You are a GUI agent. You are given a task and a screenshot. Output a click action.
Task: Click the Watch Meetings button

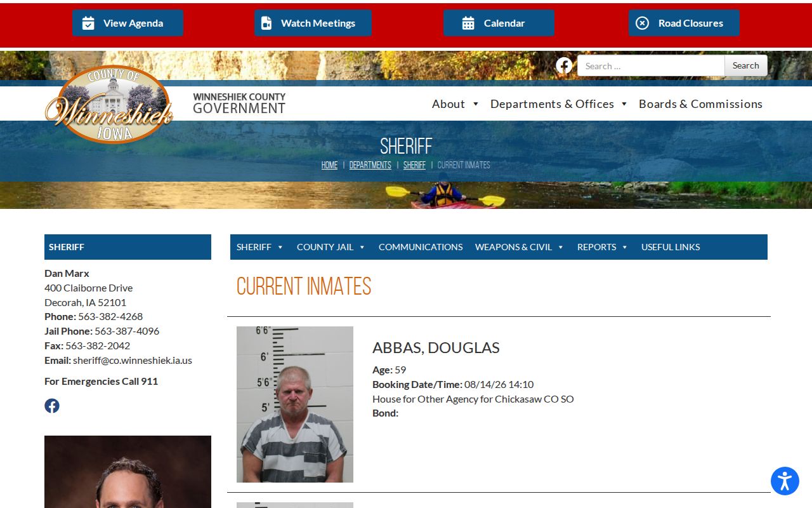pos(313,23)
